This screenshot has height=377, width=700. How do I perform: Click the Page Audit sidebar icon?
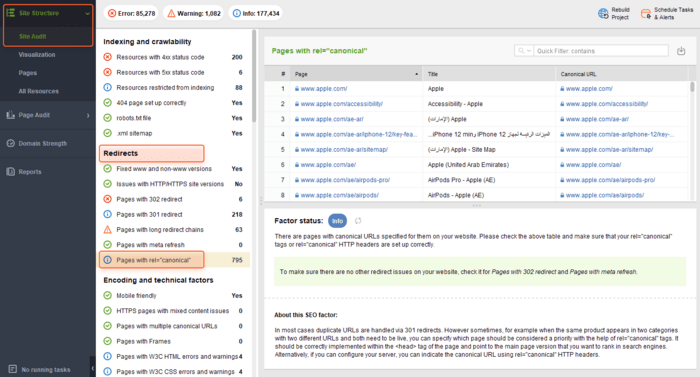point(11,115)
